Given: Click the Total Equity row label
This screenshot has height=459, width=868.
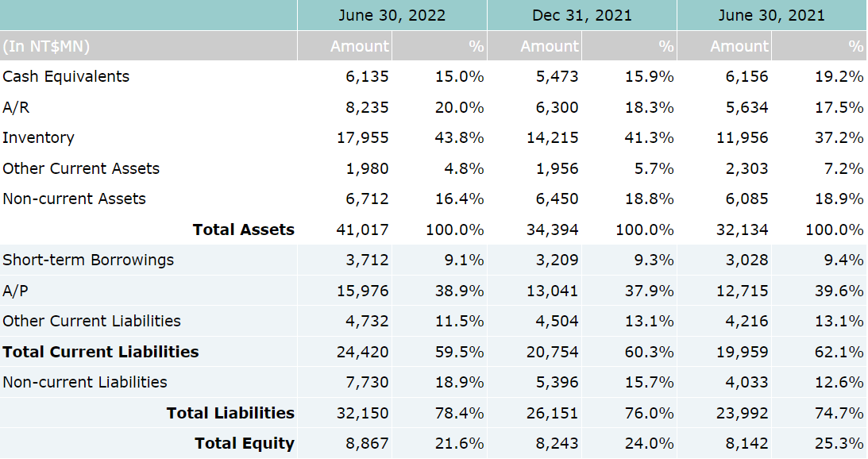Looking at the screenshot, I should click(x=245, y=443).
